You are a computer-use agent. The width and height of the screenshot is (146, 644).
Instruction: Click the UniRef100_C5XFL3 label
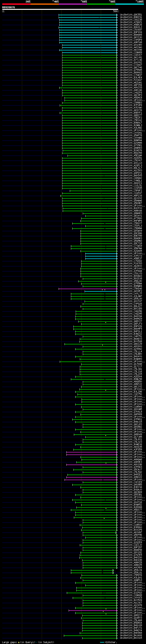click(131, 226)
